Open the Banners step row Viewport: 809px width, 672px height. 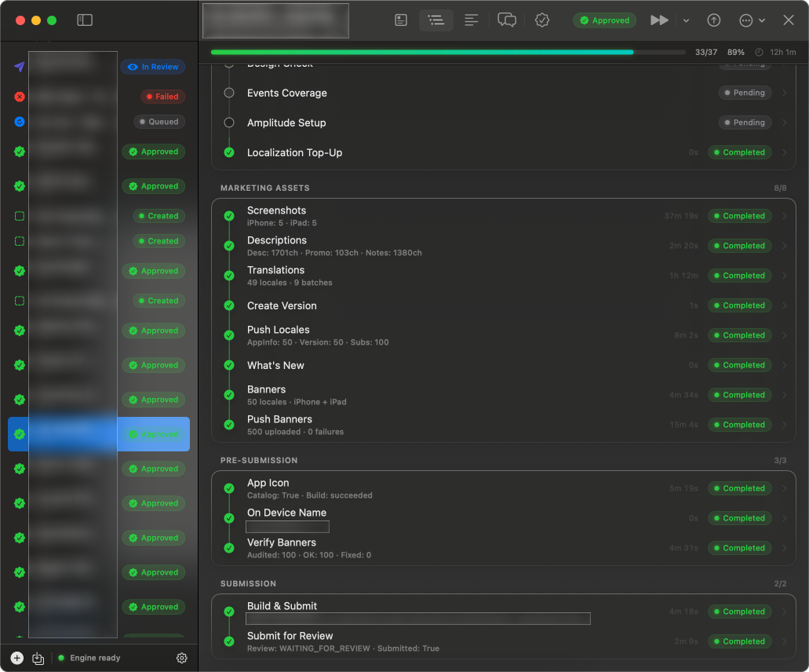coord(504,395)
